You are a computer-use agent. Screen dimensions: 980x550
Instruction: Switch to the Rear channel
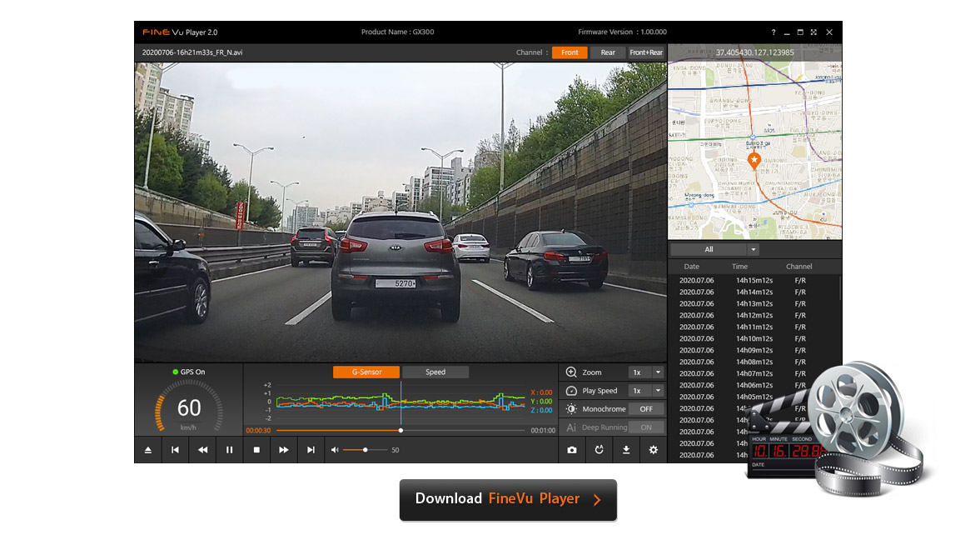pos(608,52)
